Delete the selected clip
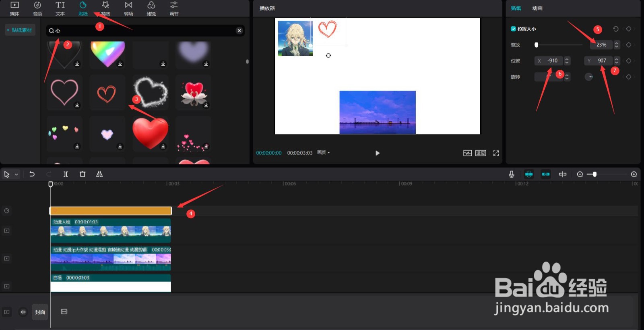 pyautogui.click(x=83, y=174)
